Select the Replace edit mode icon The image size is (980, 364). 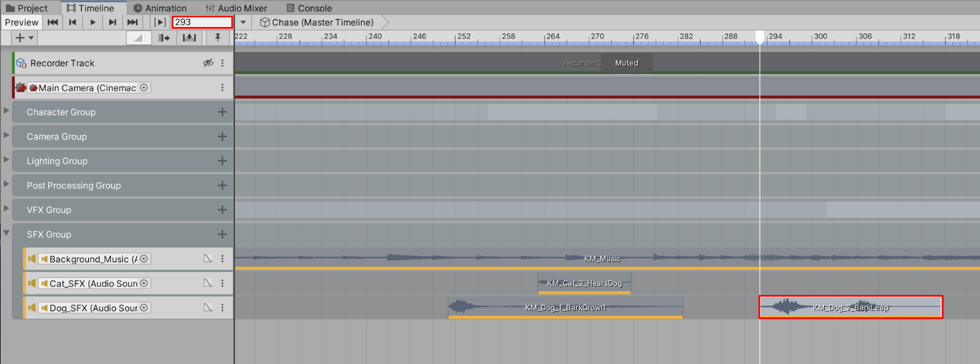pyautogui.click(x=189, y=38)
